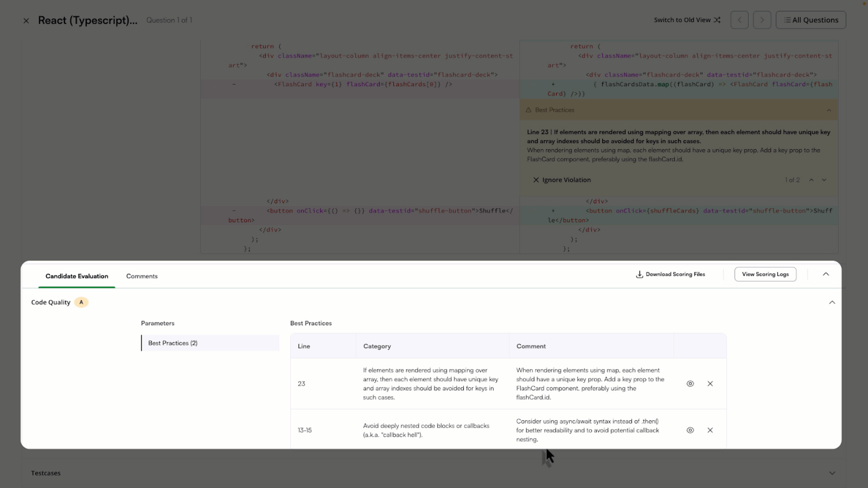Image resolution: width=868 pixels, height=488 pixels.
Task: Open View Scoring Logs
Action: pyautogui.click(x=765, y=274)
